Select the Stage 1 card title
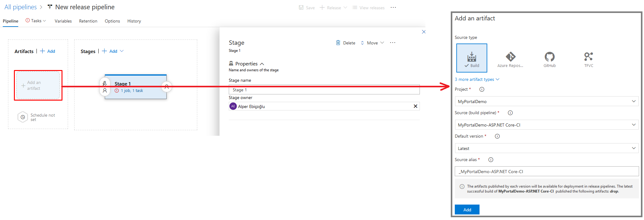 (122, 84)
